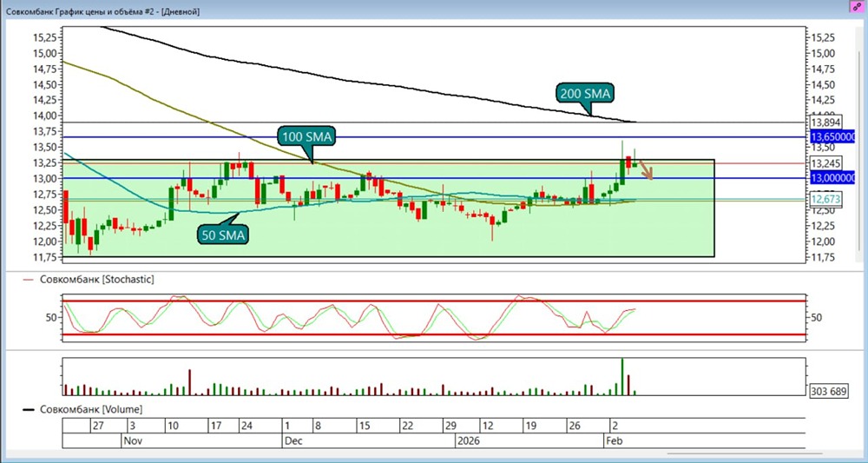868x463 pixels.
Task: Click the 50 label on right stochastic axis
Action: tap(817, 317)
